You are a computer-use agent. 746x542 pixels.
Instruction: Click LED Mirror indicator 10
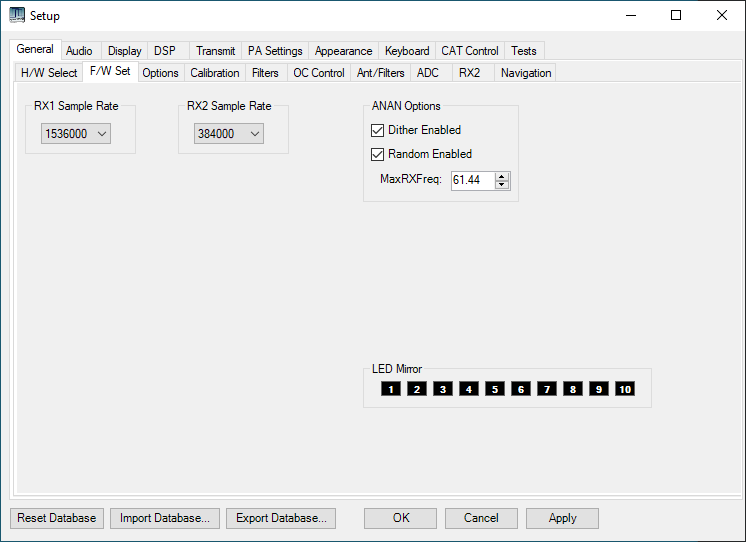pyautogui.click(x=625, y=389)
